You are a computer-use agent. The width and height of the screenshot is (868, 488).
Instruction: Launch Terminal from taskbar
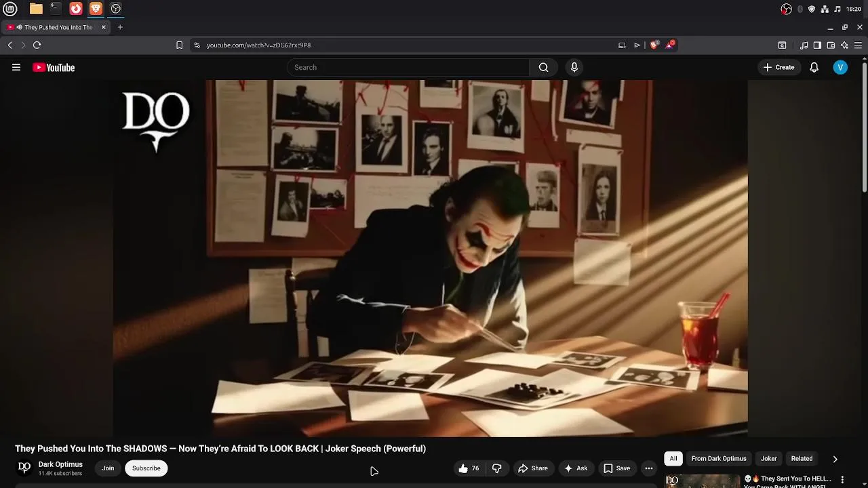[x=56, y=9]
